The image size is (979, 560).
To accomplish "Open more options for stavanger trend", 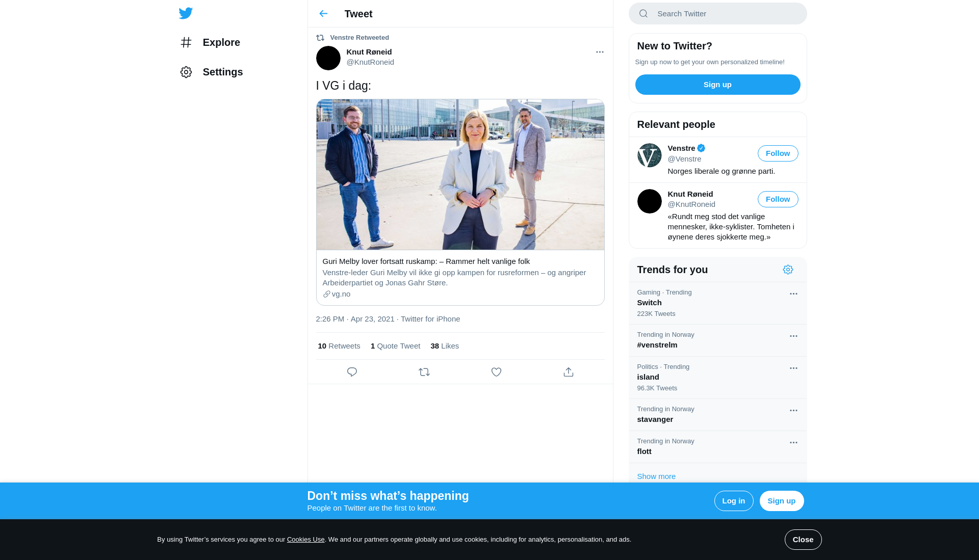I will tap(793, 411).
